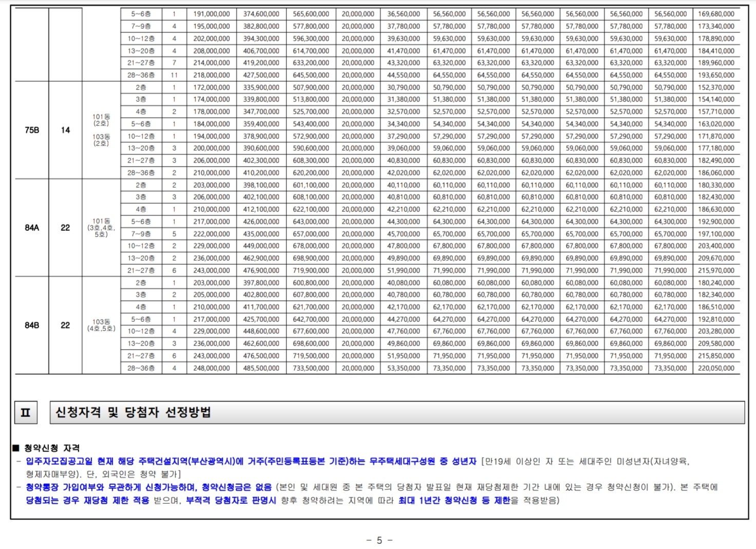Click the cell 645,500,000
The width and height of the screenshot is (756, 549).
pyautogui.click(x=311, y=75)
